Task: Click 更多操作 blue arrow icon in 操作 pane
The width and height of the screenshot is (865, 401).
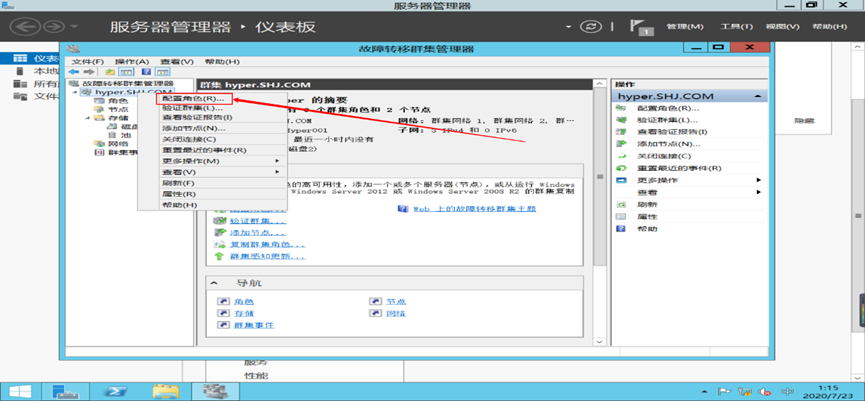Action: click(621, 180)
